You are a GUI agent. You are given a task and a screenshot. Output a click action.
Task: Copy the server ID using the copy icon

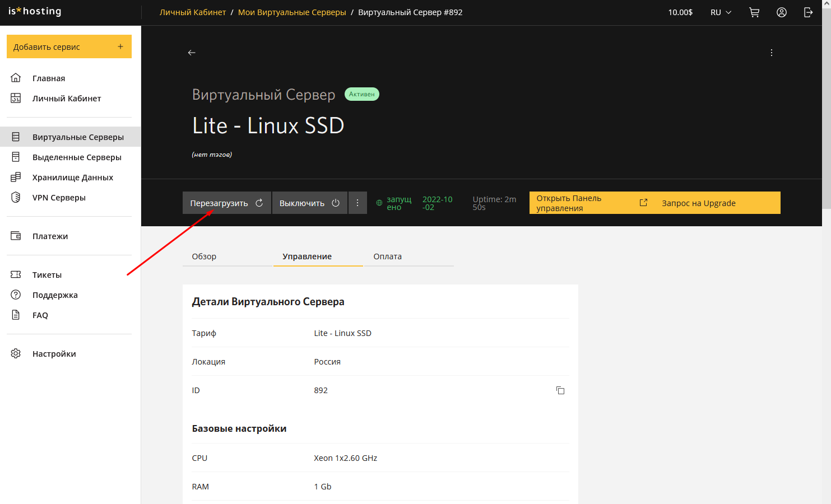pos(560,390)
